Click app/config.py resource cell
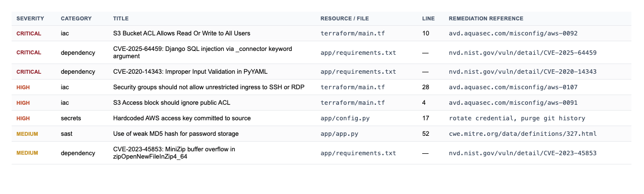Image resolution: width=644 pixels, height=194 pixels. [x=344, y=118]
